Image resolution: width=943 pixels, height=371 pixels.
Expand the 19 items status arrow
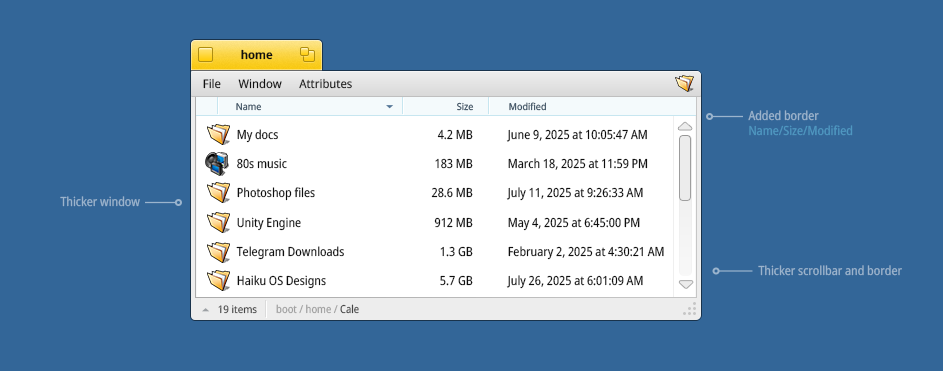206,310
